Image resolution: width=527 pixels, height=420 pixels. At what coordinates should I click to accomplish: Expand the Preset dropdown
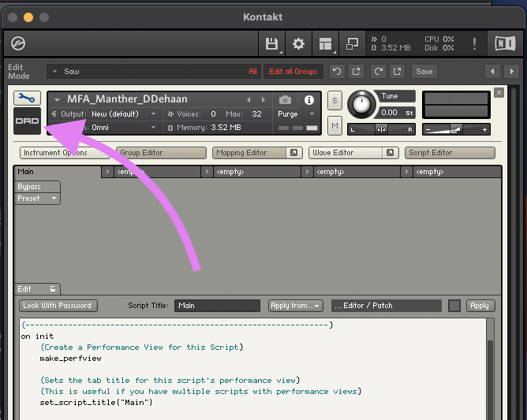tap(37, 199)
